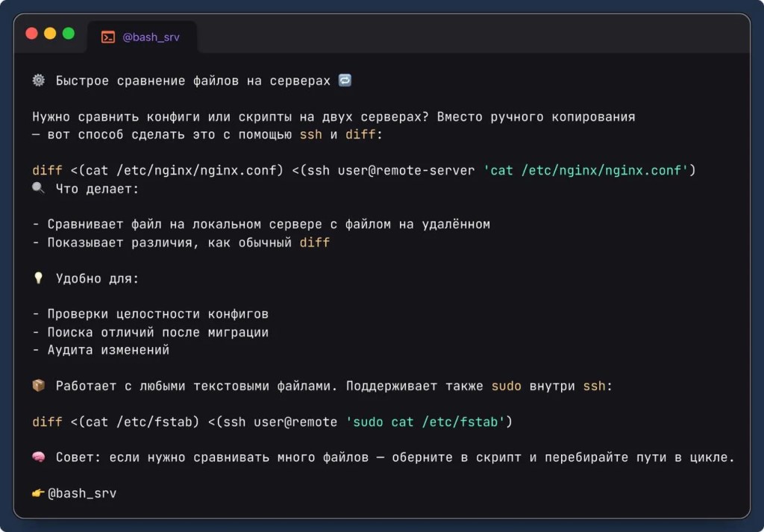Maximize the window with the green button

[x=69, y=34]
